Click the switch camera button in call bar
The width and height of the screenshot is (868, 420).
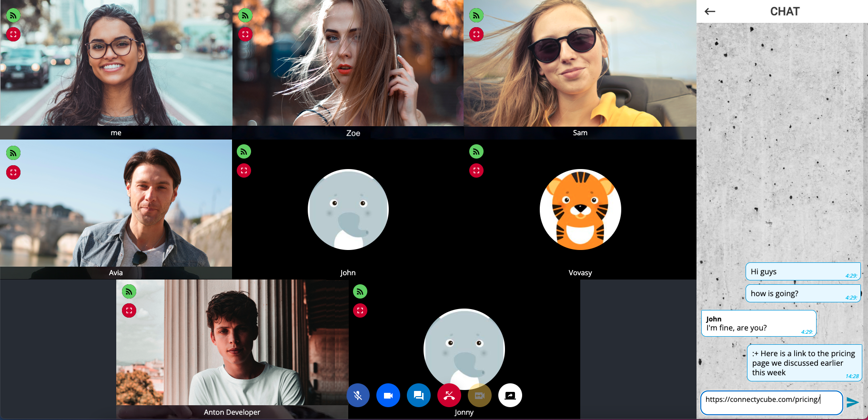click(480, 396)
